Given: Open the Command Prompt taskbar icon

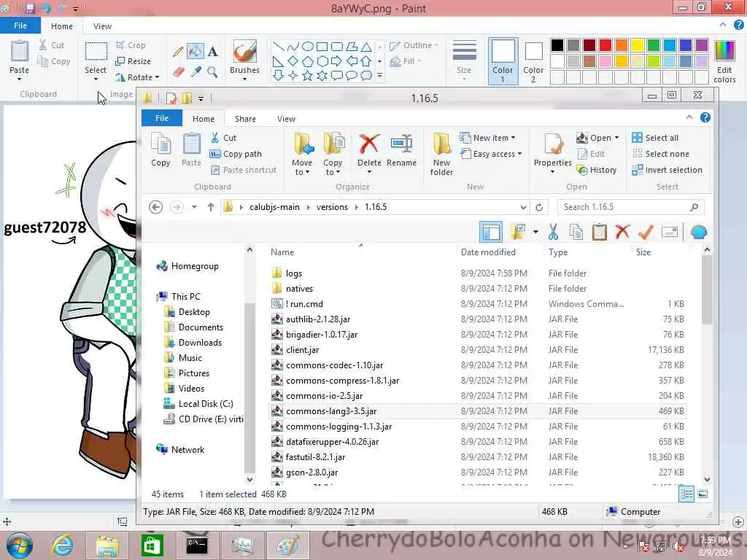Looking at the screenshot, I should (x=197, y=545).
